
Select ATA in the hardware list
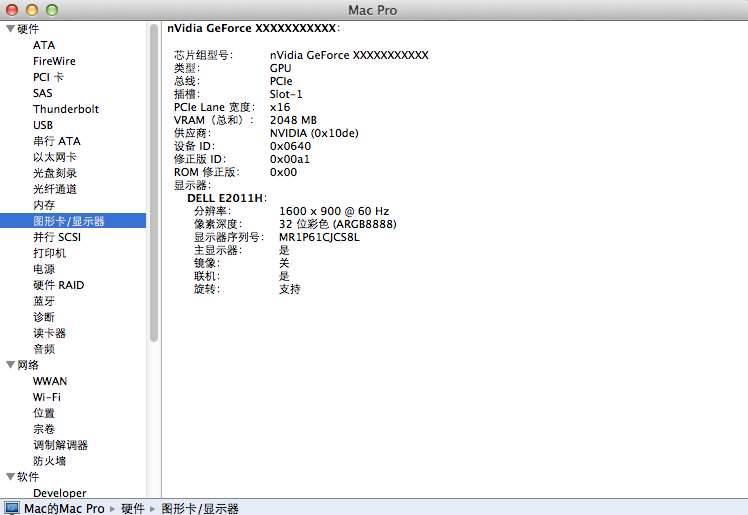tap(44, 45)
